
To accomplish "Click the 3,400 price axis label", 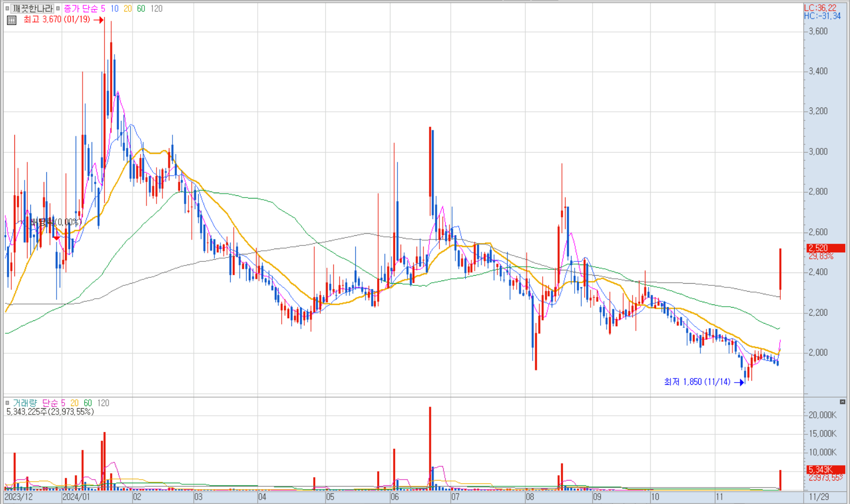I will (x=818, y=71).
